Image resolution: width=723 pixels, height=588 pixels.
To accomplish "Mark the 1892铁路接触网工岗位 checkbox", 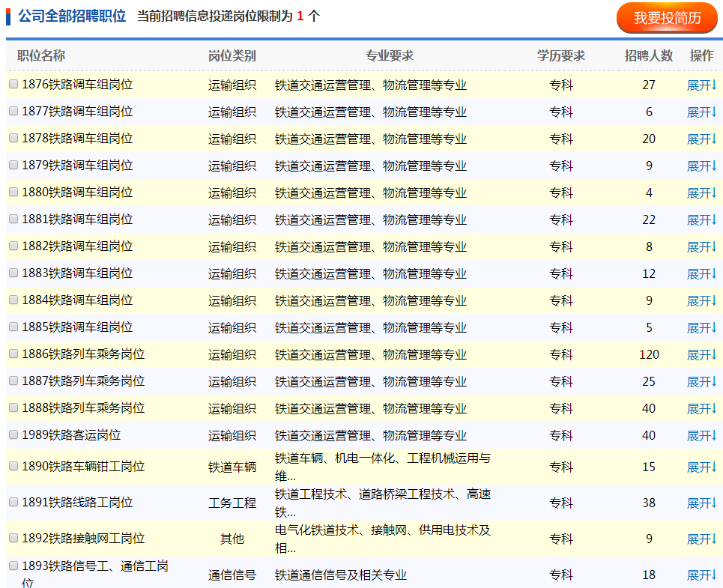I will (x=13, y=538).
